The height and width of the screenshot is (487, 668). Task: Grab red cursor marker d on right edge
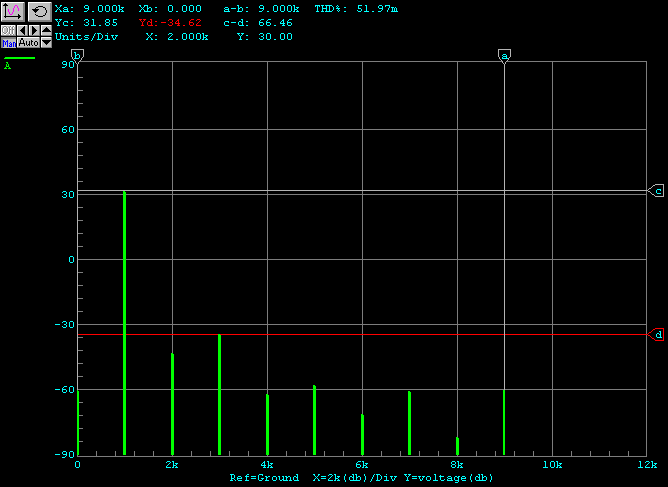pyautogui.click(x=657, y=334)
